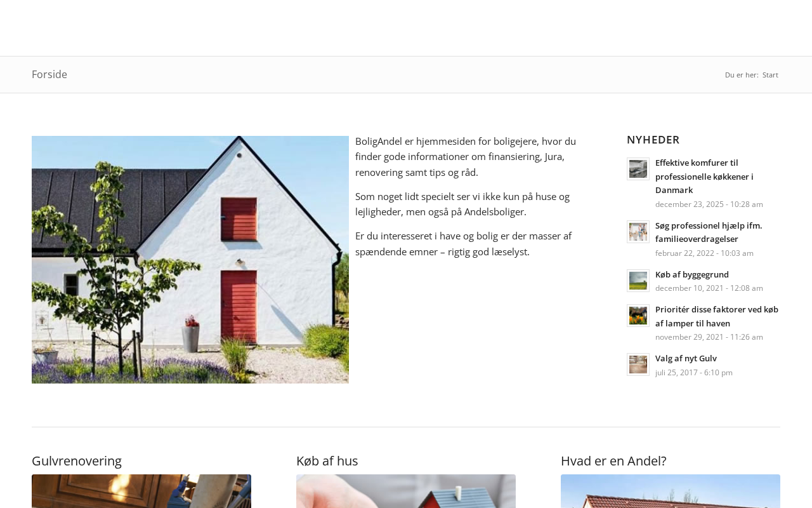Open the 'Hvad er en Andel?' heading
The height and width of the screenshot is (508, 812).
point(613,460)
